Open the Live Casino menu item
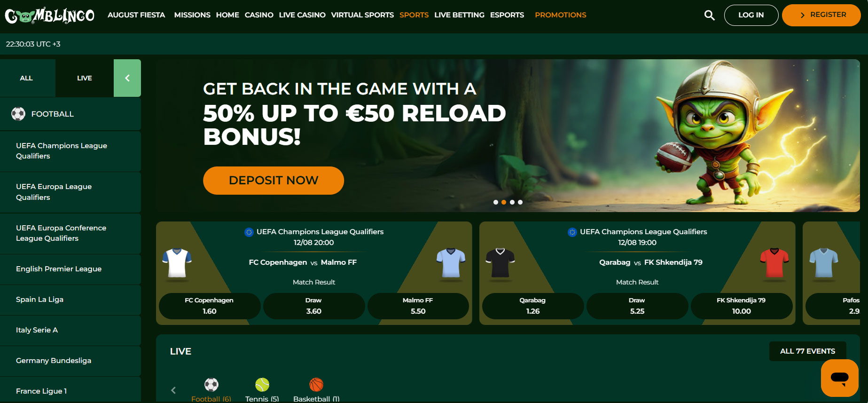Viewport: 868px width, 403px height. point(302,15)
